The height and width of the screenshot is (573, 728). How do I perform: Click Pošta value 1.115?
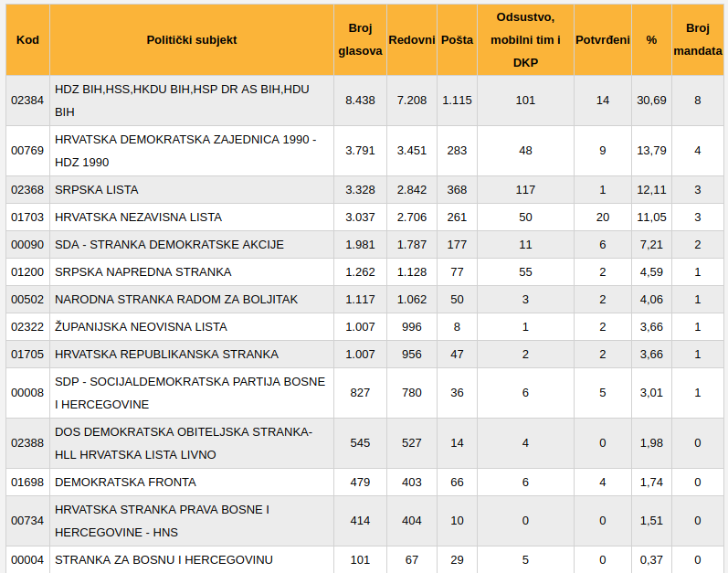[x=457, y=101]
